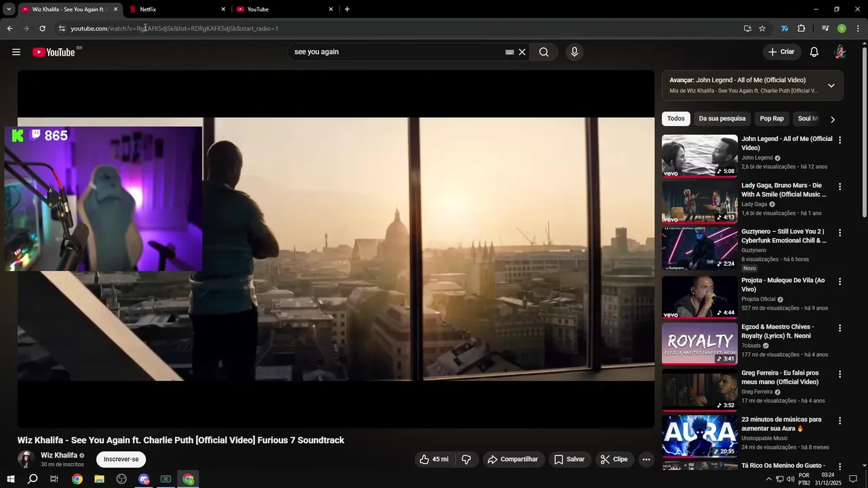The height and width of the screenshot is (488, 868).
Task: Go back in browser history
Action: tap(9, 28)
